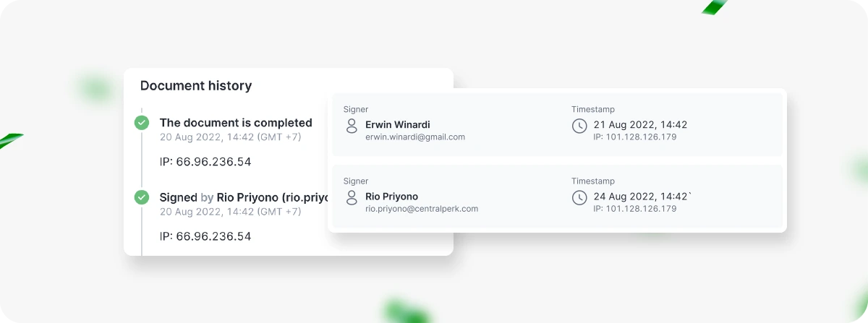Click IP 66.96.236.54 under signed entry
The width and height of the screenshot is (868, 323).
click(x=205, y=236)
